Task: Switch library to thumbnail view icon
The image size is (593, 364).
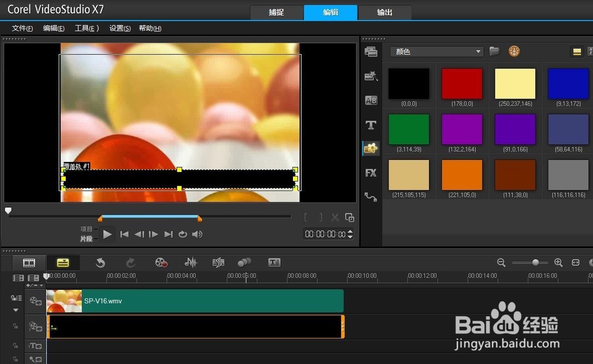Action: click(x=577, y=52)
